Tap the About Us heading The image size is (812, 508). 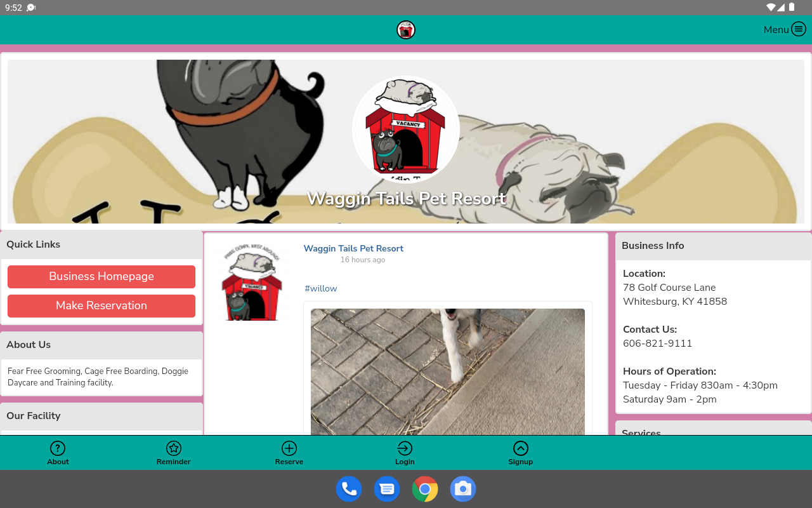pyautogui.click(x=29, y=345)
